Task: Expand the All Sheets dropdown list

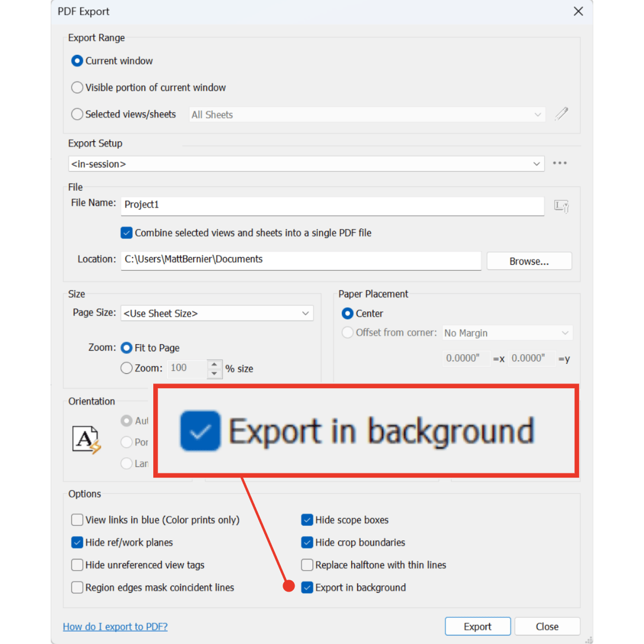Action: click(538, 114)
